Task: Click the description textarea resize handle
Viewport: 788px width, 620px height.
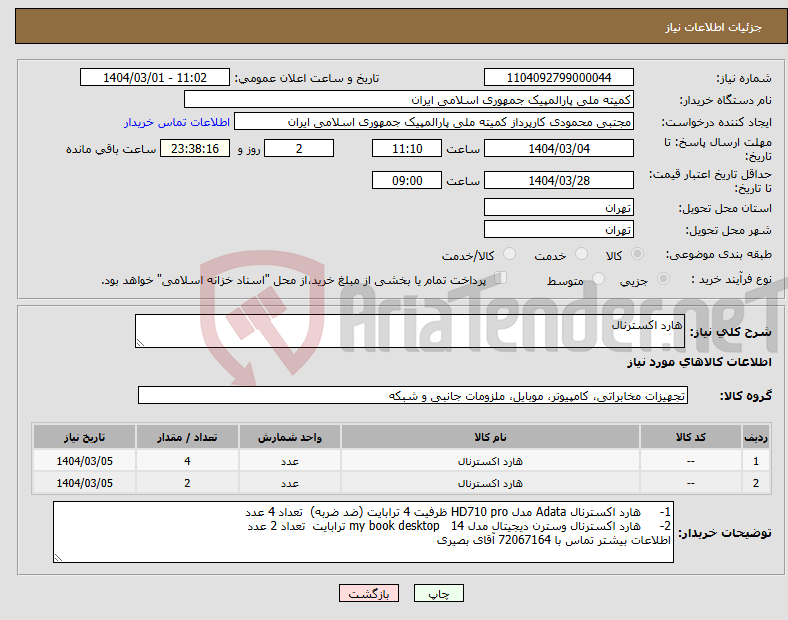Action: point(140,343)
